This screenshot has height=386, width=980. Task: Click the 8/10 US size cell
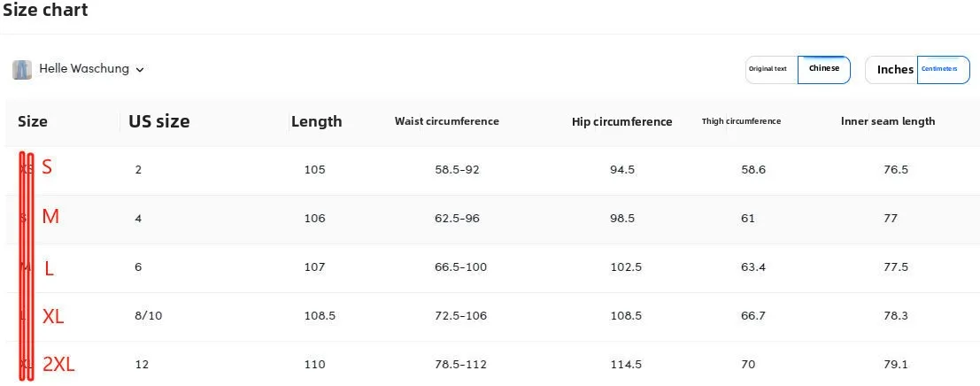(149, 316)
